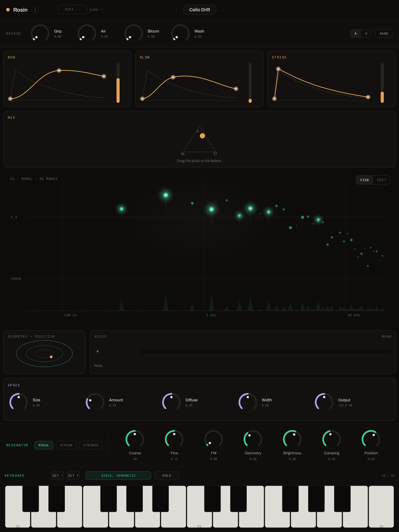Lower keyboard octave with OCT -
399x532 pixels.
[58, 476]
